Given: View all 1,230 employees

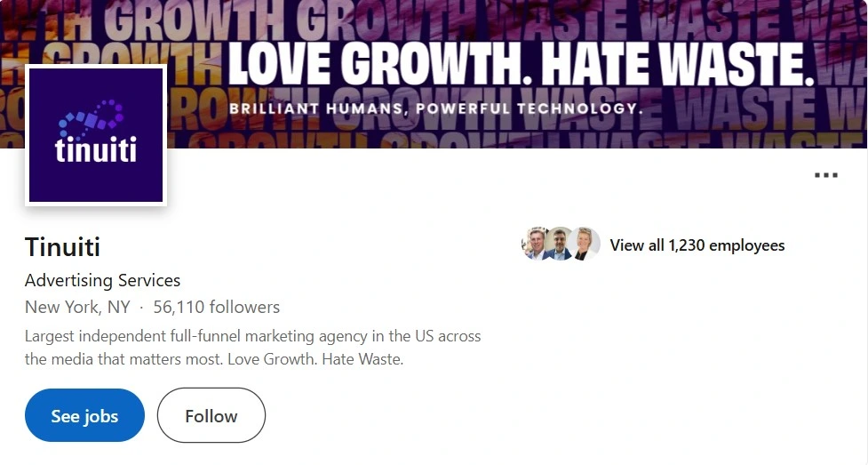Looking at the screenshot, I should point(697,245).
